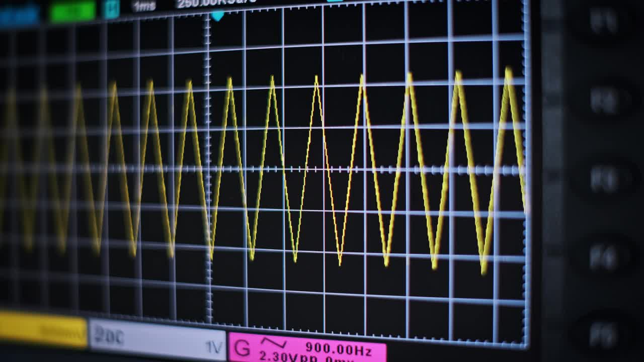The height and width of the screenshot is (362, 644).
Task: Push the F5 softkey button
Action: click(x=604, y=334)
